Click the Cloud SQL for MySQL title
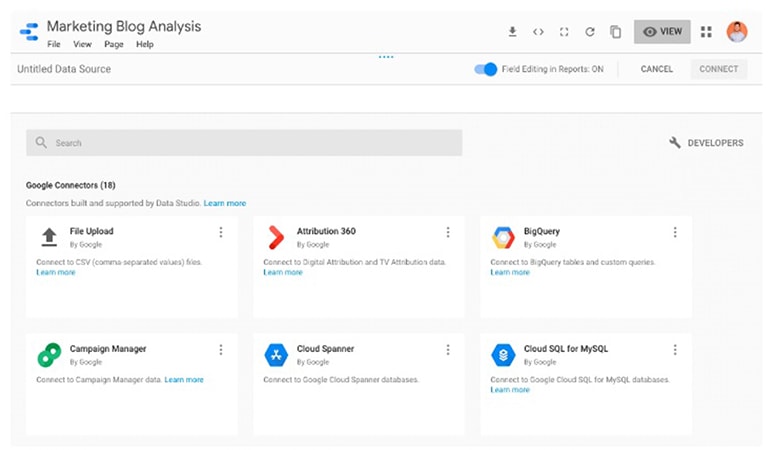Screen dimensions: 768x450 click(x=566, y=349)
